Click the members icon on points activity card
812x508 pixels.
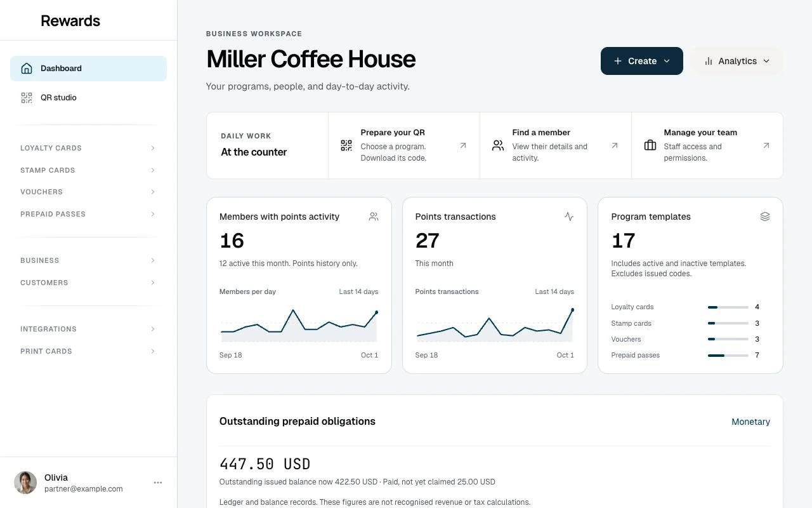[x=374, y=217]
